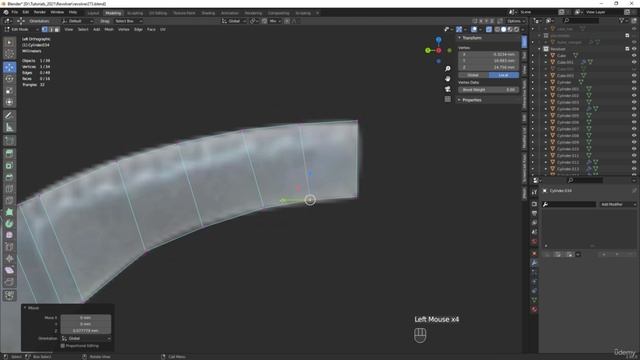This screenshot has width=640, height=360.
Task: Open the Edit Mode dropdown
Action: [x=21, y=29]
